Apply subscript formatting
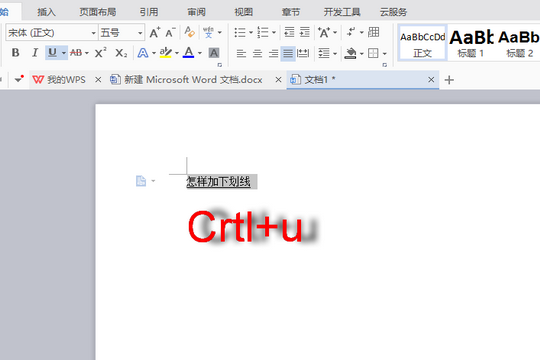This screenshot has height=360, width=540. [x=121, y=53]
